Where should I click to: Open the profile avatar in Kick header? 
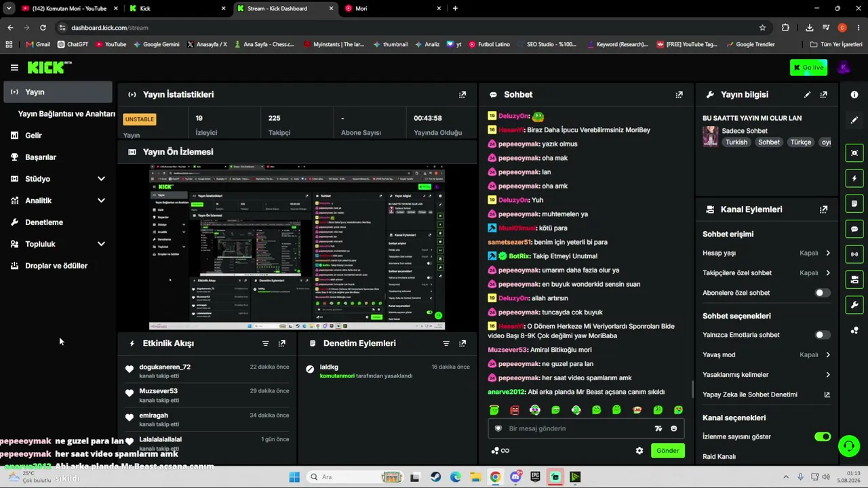[x=844, y=67]
